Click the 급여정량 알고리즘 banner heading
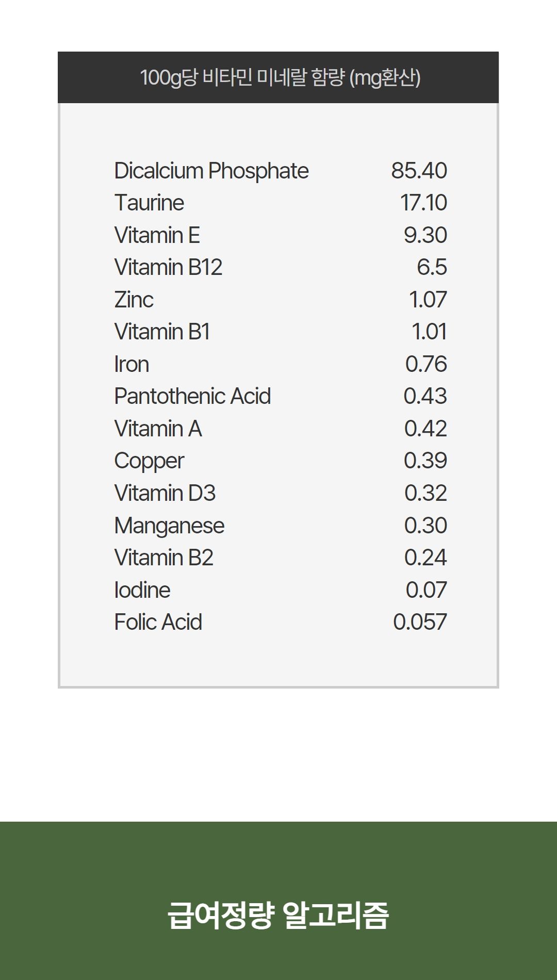 (278, 916)
